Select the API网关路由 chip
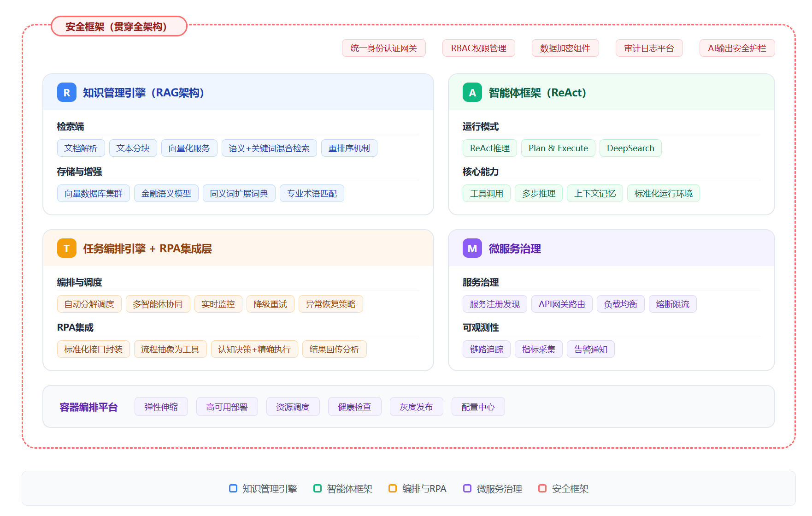This screenshot has height=516, width=812. pyautogui.click(x=562, y=304)
